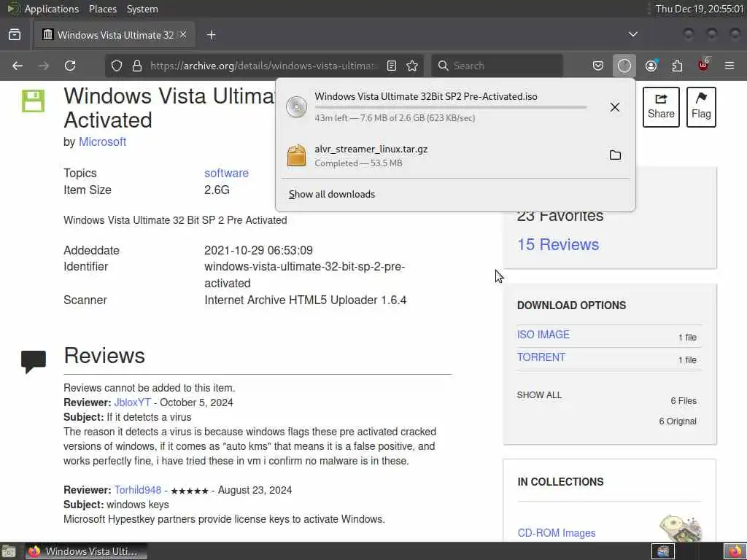The height and width of the screenshot is (560, 747).
Task: Click the Addeddate value 2021-10-29 06:53:09
Action: 258,251
